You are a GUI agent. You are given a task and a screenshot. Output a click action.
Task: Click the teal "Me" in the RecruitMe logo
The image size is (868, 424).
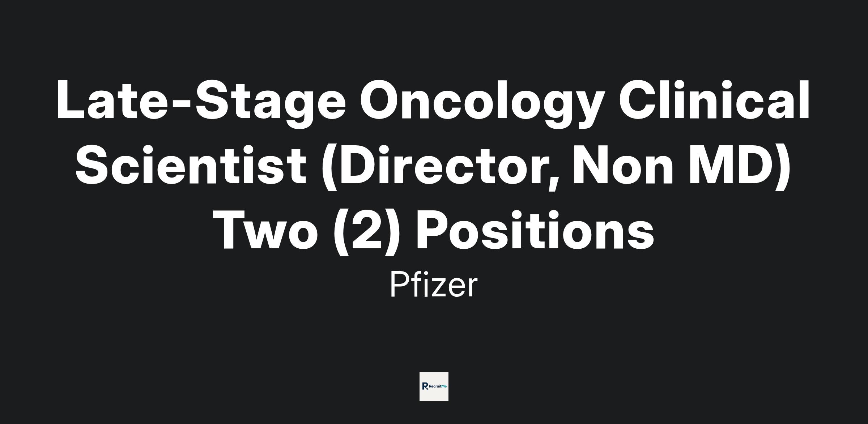click(x=444, y=386)
